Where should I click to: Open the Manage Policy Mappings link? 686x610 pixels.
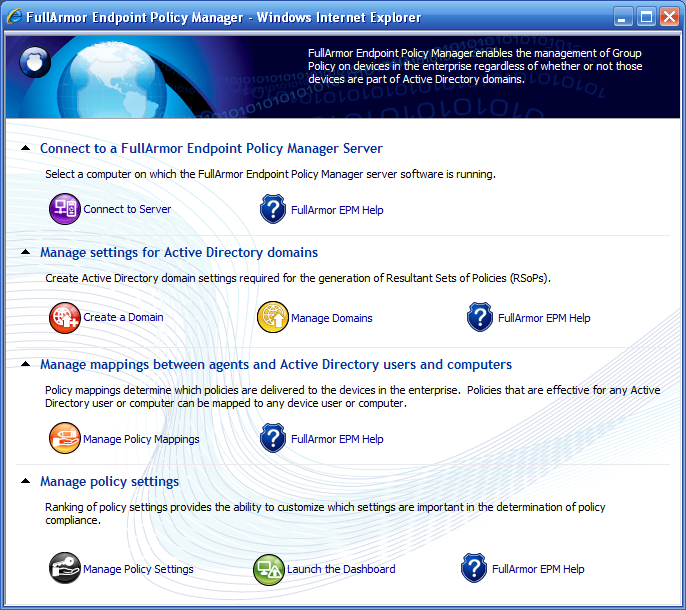click(141, 439)
